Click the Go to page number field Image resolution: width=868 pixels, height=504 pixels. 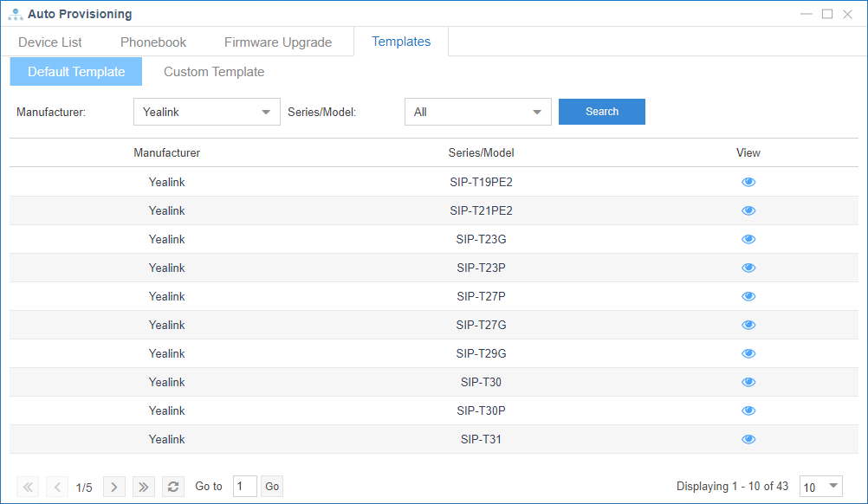pos(244,487)
